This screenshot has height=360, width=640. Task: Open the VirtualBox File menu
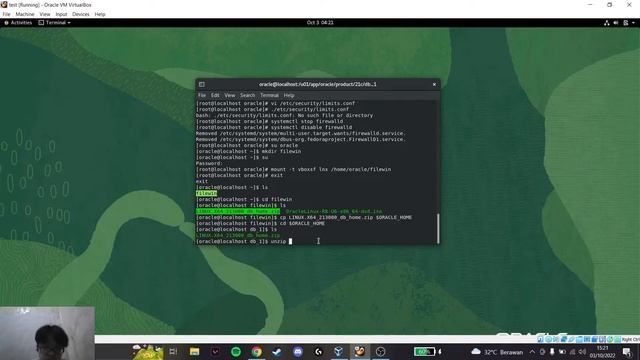click(x=6, y=14)
